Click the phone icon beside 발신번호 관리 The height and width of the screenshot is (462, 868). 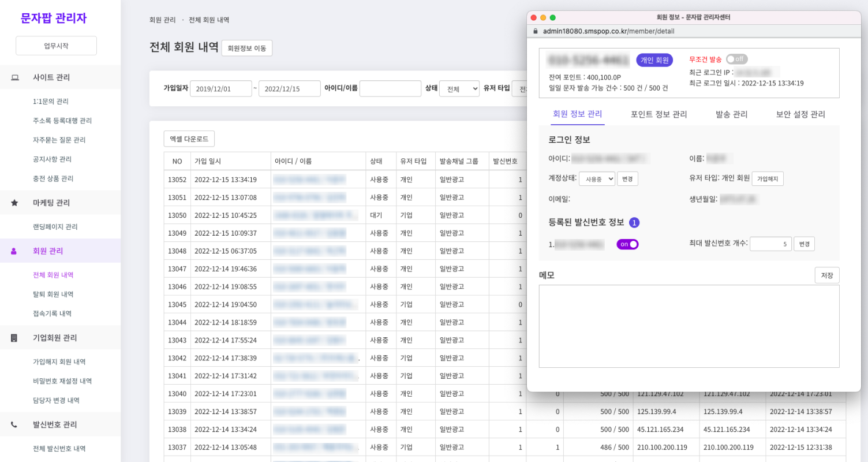14,424
